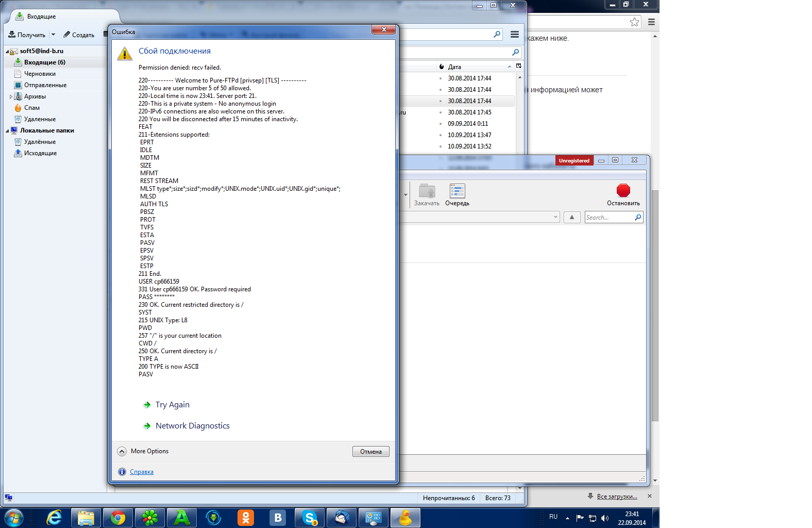Close the Ошибка error dialog
This screenshot has height=528, width=812.
(384, 30)
